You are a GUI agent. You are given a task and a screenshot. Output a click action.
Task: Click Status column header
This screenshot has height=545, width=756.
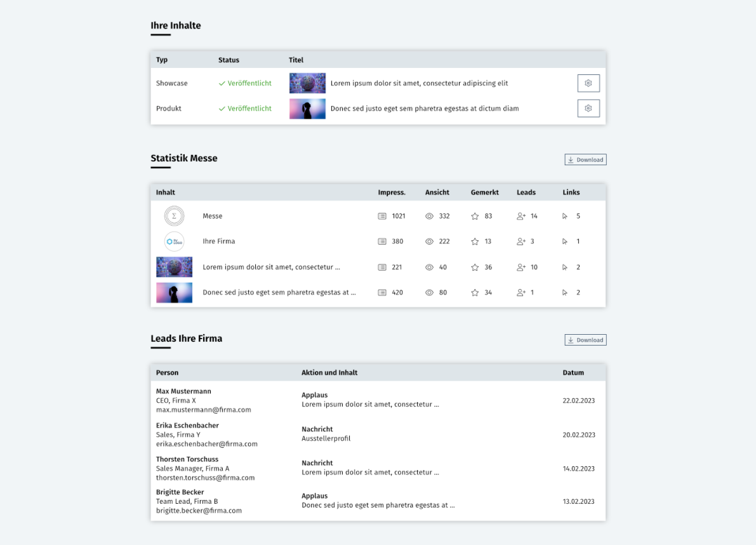pyautogui.click(x=229, y=60)
